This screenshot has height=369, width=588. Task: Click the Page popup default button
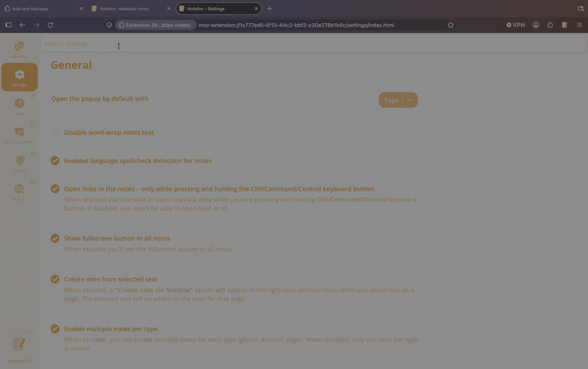point(390,100)
